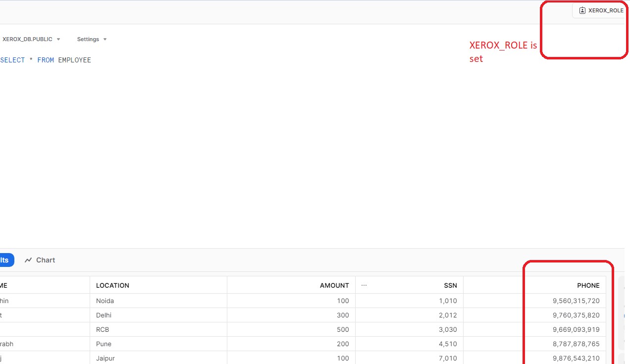Sort by the AMOUNT column header
The width and height of the screenshot is (630, 364).
click(334, 285)
